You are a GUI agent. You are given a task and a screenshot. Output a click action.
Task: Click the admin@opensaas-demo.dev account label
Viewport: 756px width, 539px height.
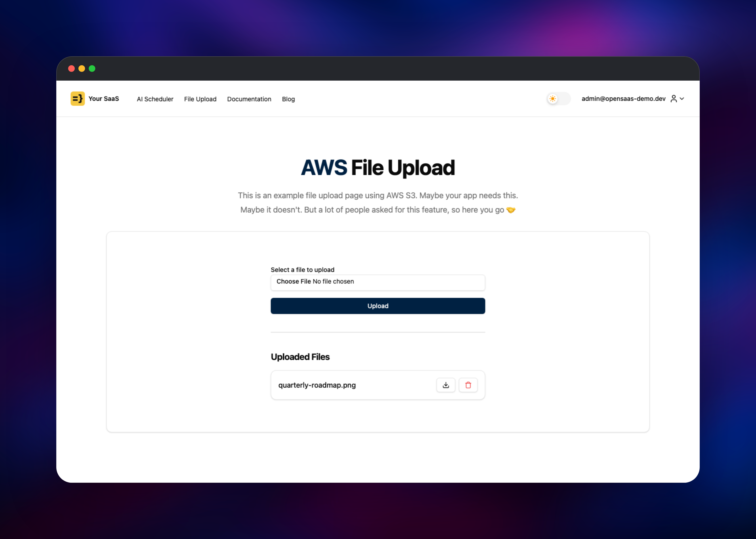[623, 99]
